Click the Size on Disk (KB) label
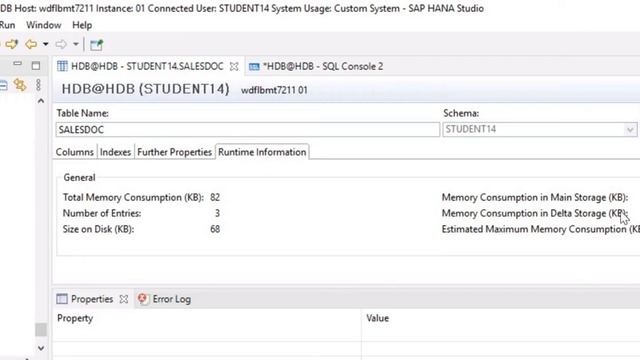The width and height of the screenshot is (640, 360). tap(98, 229)
